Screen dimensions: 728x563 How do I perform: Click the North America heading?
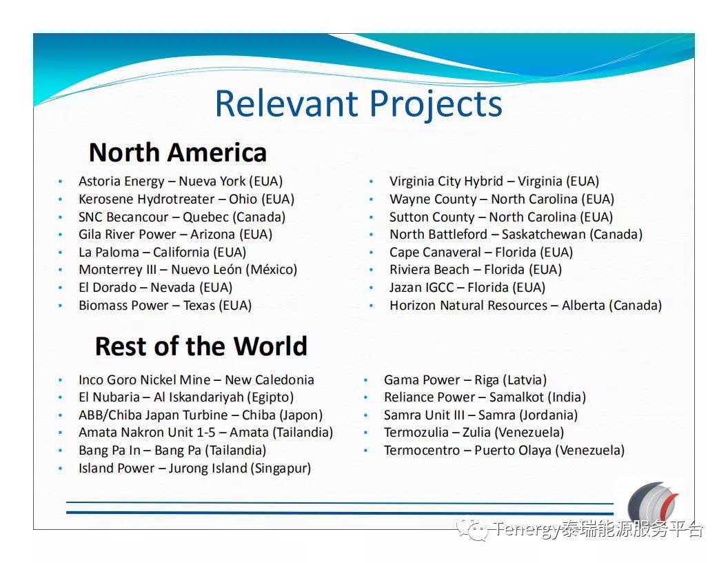tap(178, 152)
